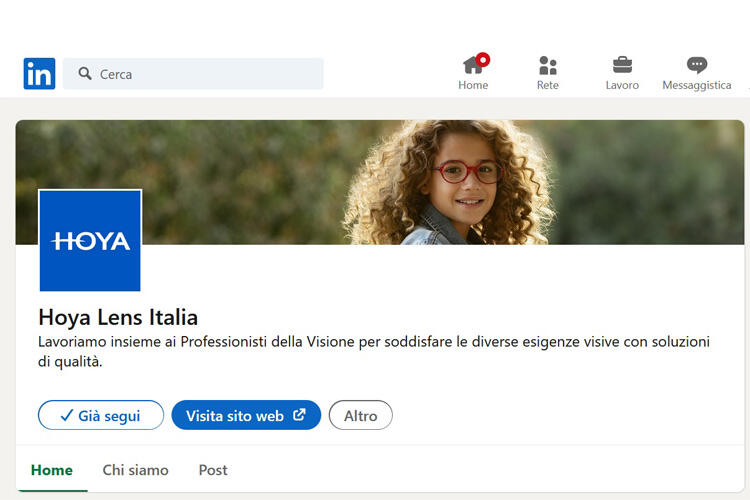Switch to the Post tab
The height and width of the screenshot is (500, 750).
tap(213, 470)
